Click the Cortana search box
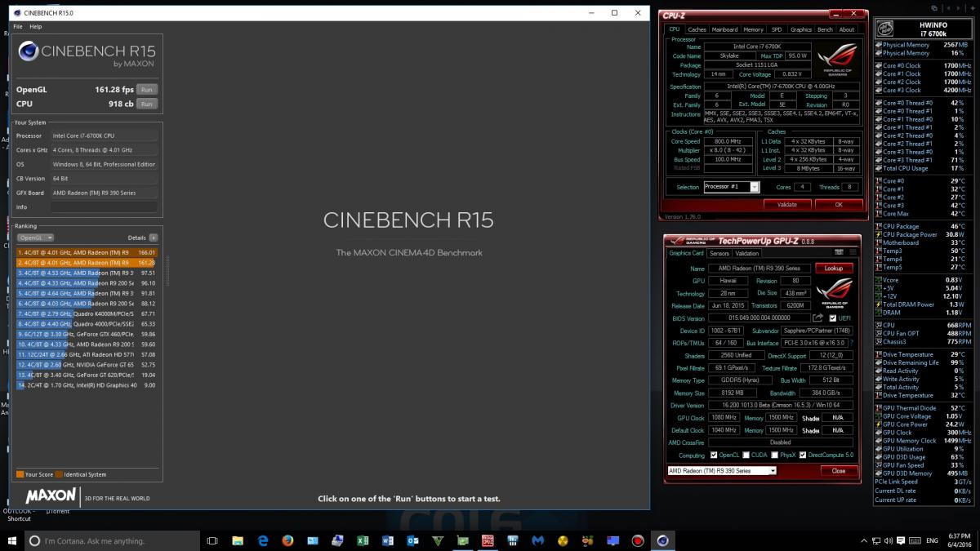Image resolution: width=980 pixels, height=551 pixels. pos(113,540)
